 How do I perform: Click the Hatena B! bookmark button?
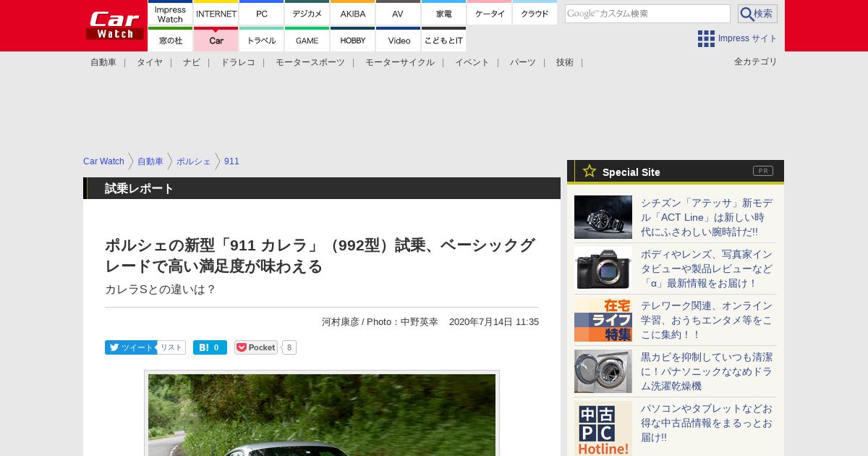210,347
